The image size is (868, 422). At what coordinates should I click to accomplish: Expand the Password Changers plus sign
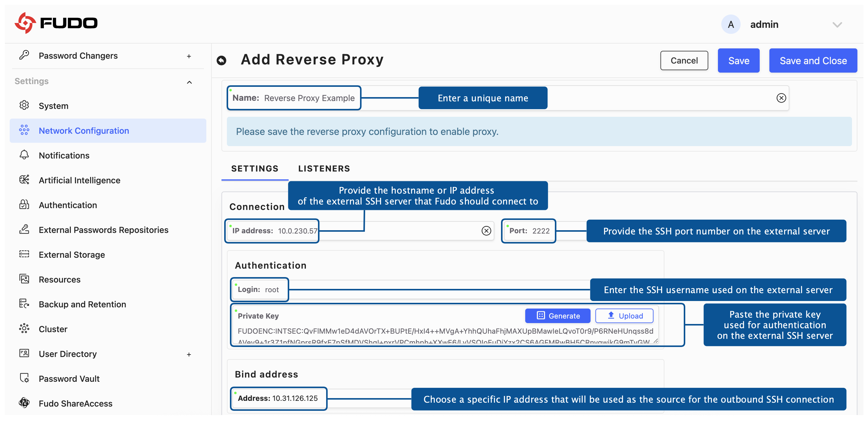pyautogui.click(x=189, y=56)
